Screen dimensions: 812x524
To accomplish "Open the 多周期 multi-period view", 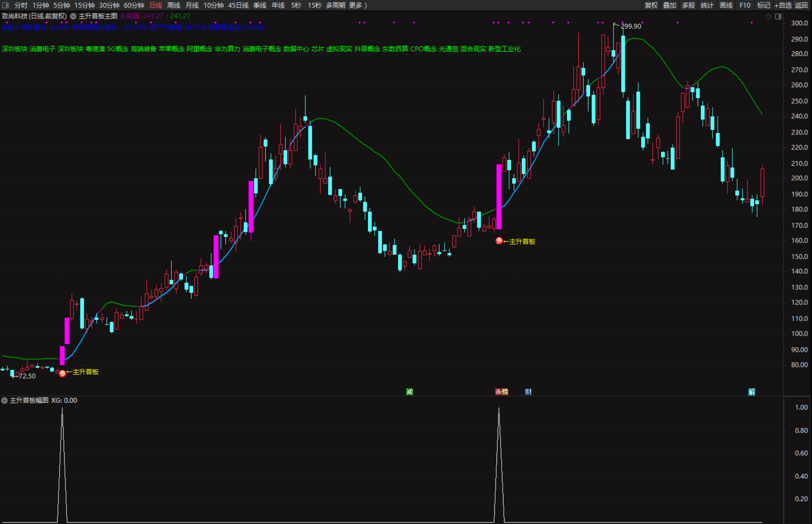I will pos(336,5).
